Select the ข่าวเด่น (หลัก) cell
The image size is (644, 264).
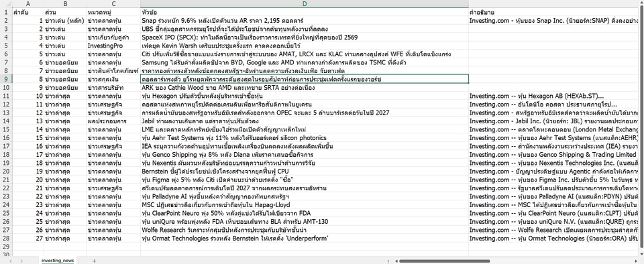click(65, 20)
